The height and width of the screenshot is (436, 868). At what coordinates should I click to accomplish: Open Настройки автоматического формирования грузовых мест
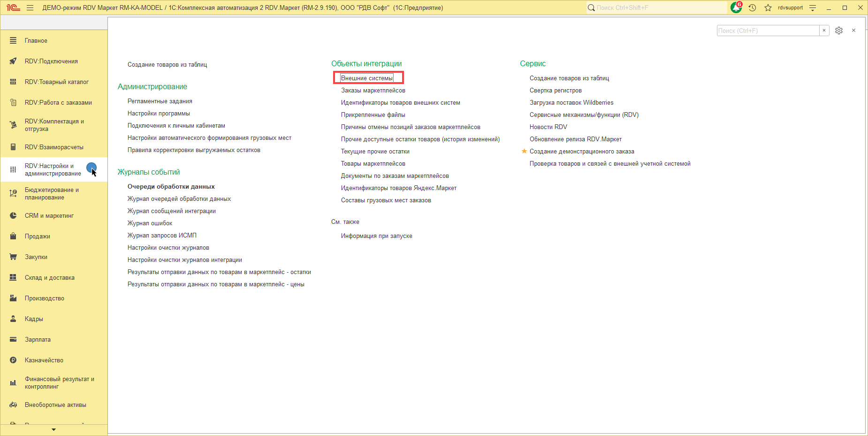[209, 138]
